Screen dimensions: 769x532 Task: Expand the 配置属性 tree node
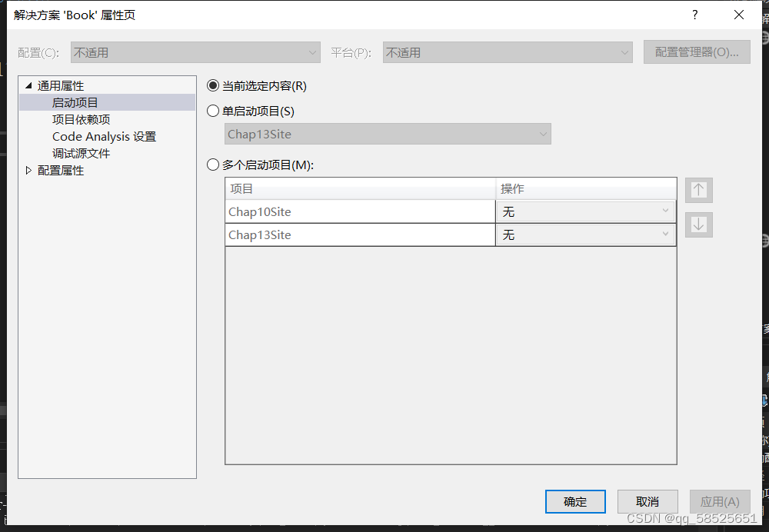click(28, 170)
